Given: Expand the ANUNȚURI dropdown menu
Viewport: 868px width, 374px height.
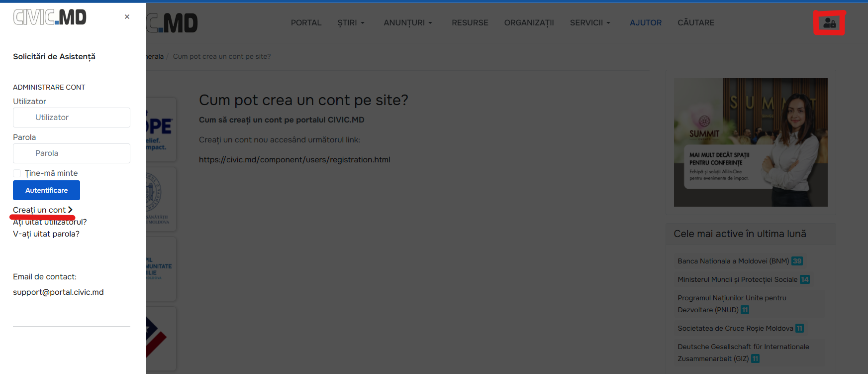Looking at the screenshot, I should click(407, 23).
